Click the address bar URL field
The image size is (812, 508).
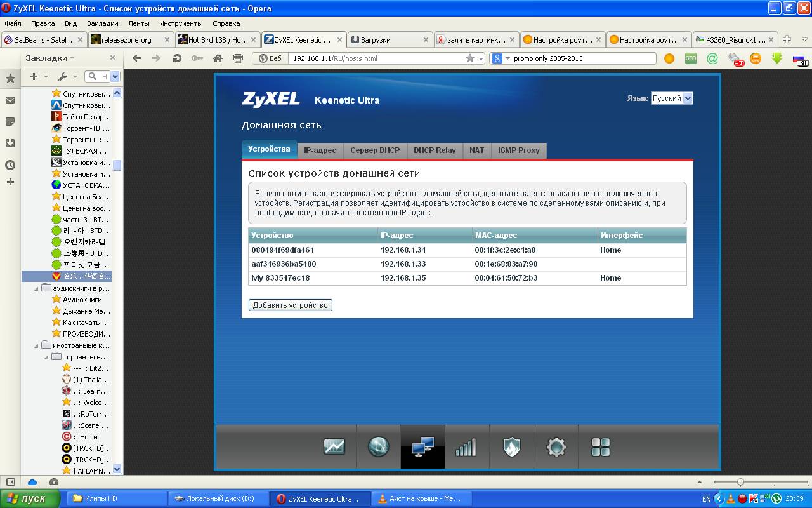(377, 58)
